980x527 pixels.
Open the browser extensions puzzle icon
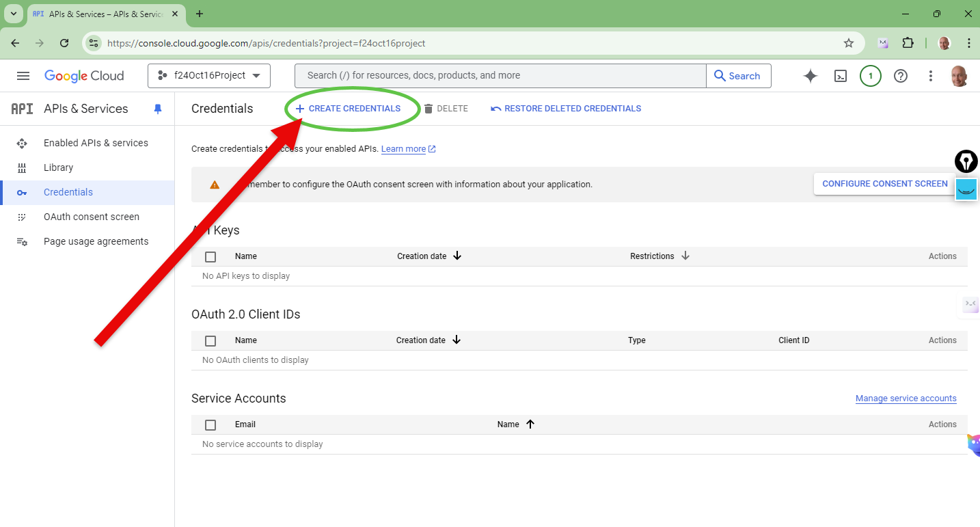[908, 43]
